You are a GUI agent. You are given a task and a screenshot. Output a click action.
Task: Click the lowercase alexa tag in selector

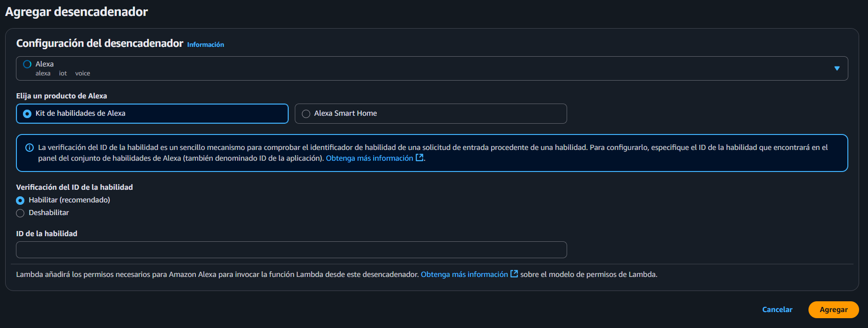[x=43, y=74]
